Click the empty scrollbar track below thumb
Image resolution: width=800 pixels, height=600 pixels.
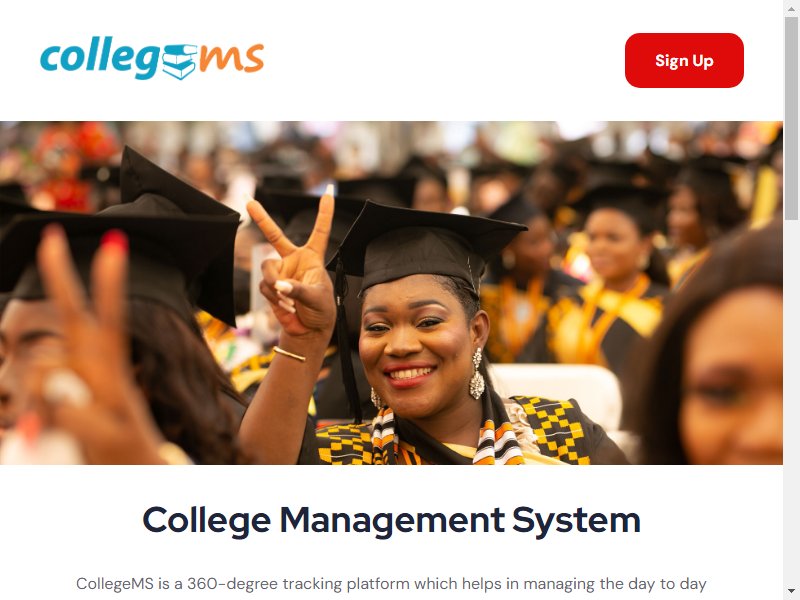tap(791, 402)
